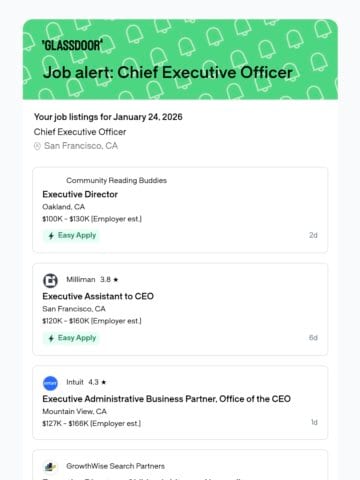Click the $127K - $166K salary estimate

pyautogui.click(x=92, y=424)
